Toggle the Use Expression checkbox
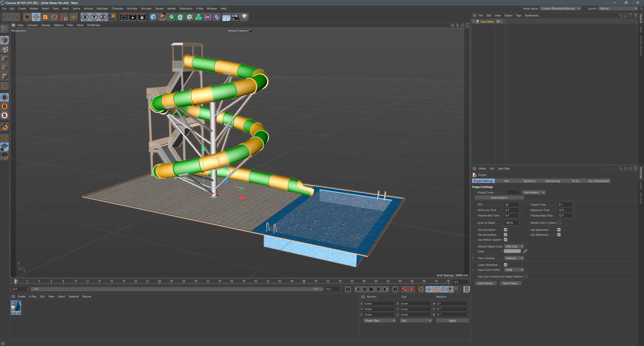The width and height of the screenshot is (644, 346). pos(559,230)
